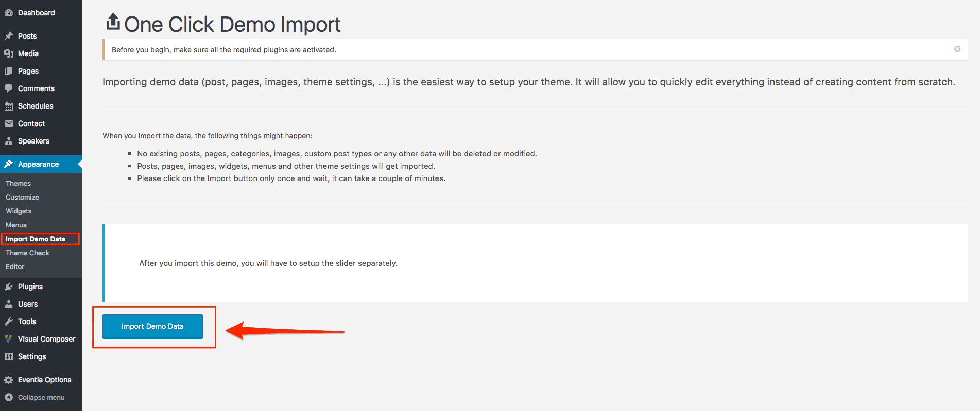Click the Posts pushpin icon
This screenshot has height=411, width=980.
click(x=9, y=36)
